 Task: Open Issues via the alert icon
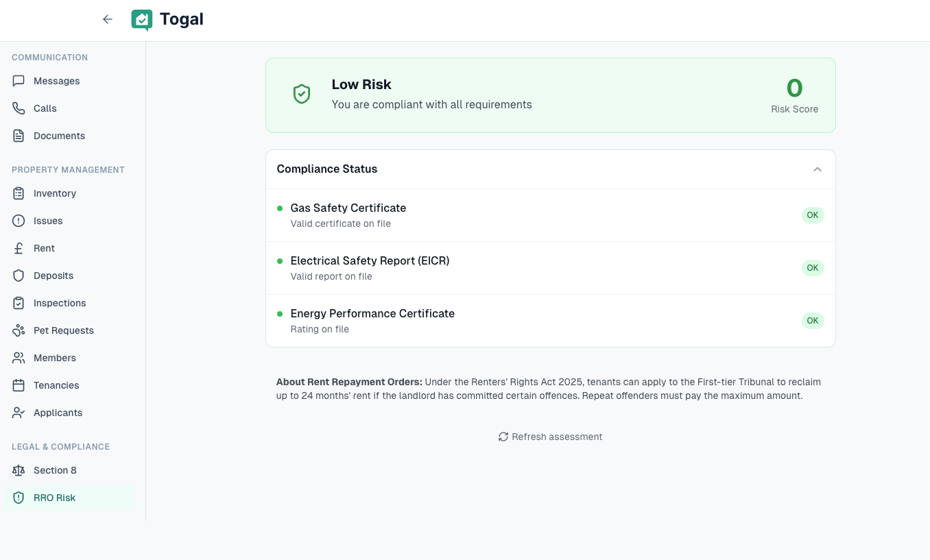[18, 221]
